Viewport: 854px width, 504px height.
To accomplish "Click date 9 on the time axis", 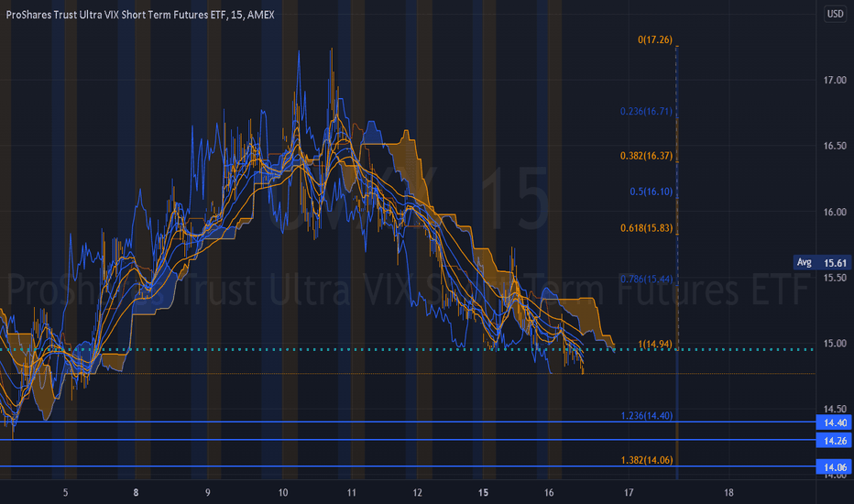I will [207, 493].
